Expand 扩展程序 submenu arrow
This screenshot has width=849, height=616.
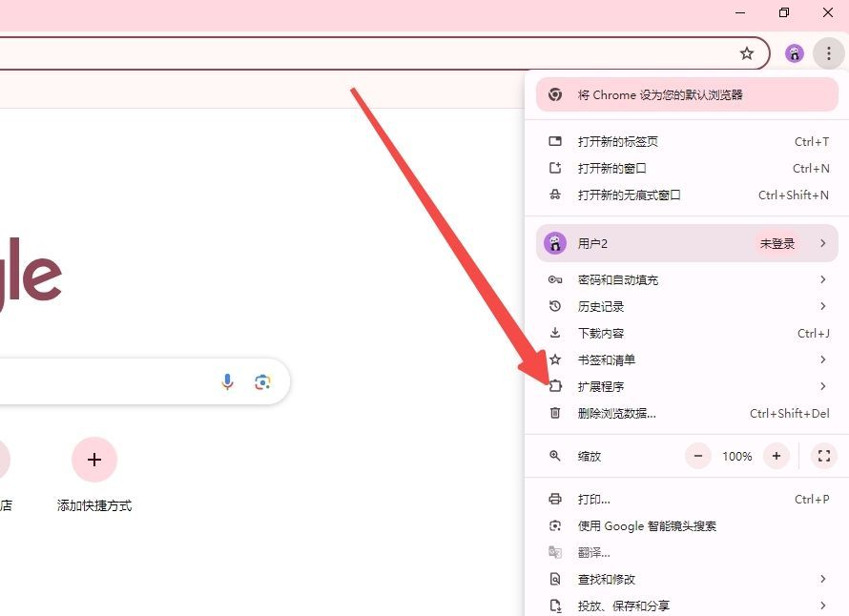click(x=823, y=386)
